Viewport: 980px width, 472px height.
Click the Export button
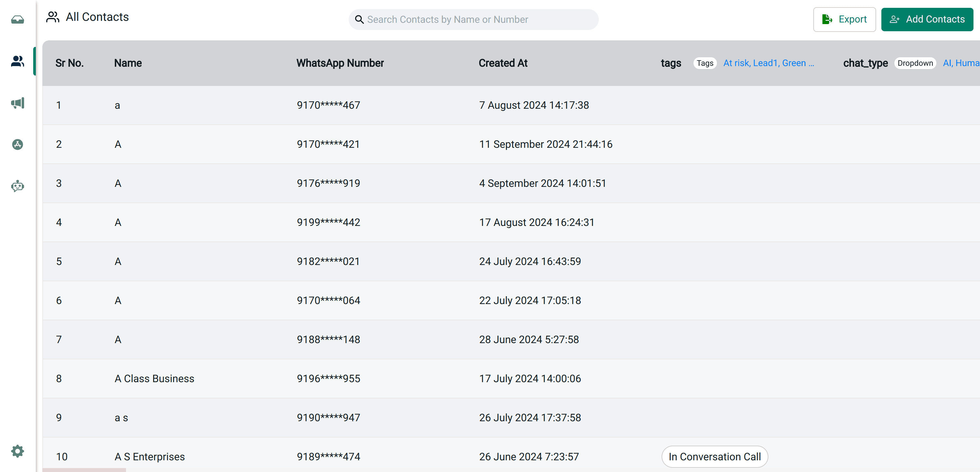(844, 20)
